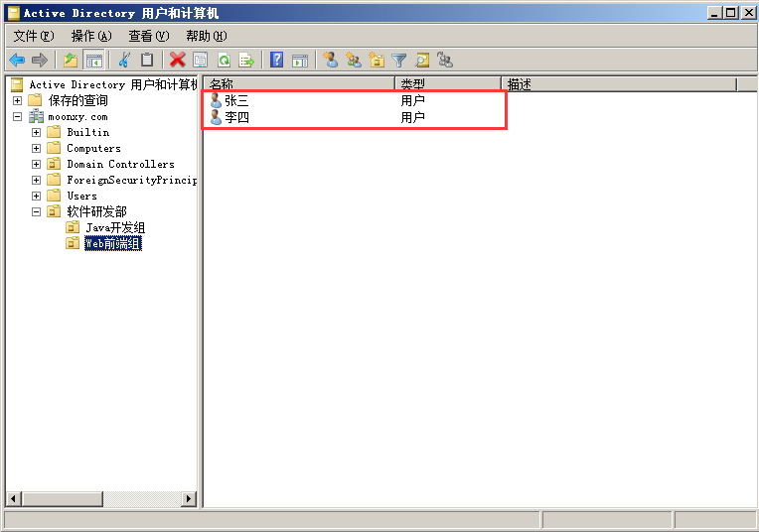The image size is (759, 532).
Task: Select the Computers tree item
Action: click(x=94, y=149)
